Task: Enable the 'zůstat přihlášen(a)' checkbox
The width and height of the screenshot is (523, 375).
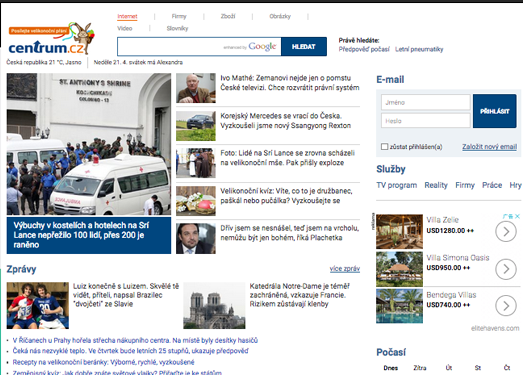Action: (384, 146)
